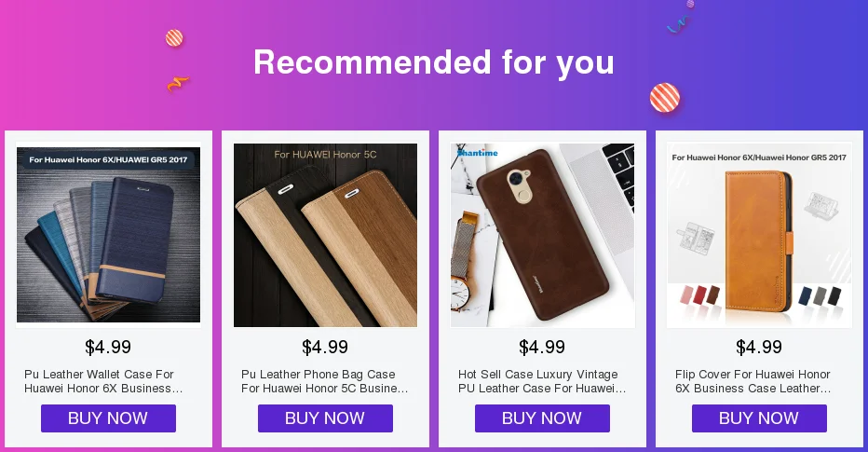The image size is (868, 452).
Task: Open the 'Hot Sell Case Luxury Vintage' title link
Action: coord(542,381)
